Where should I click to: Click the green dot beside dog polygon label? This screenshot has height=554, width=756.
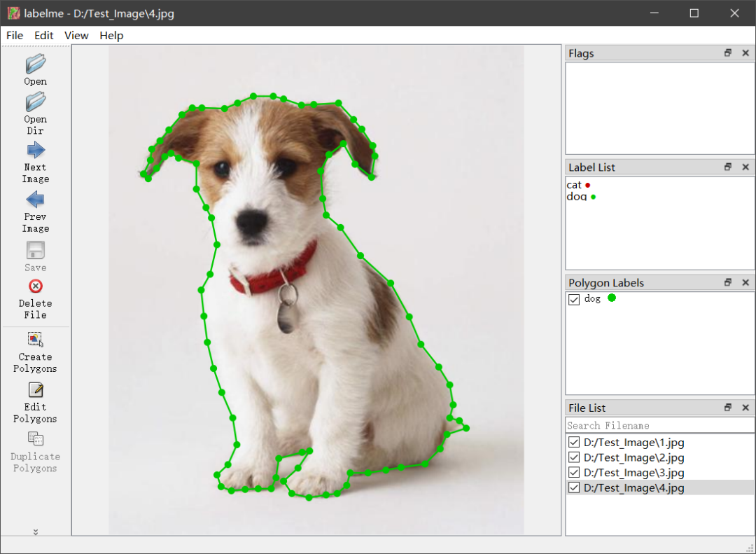tap(612, 298)
